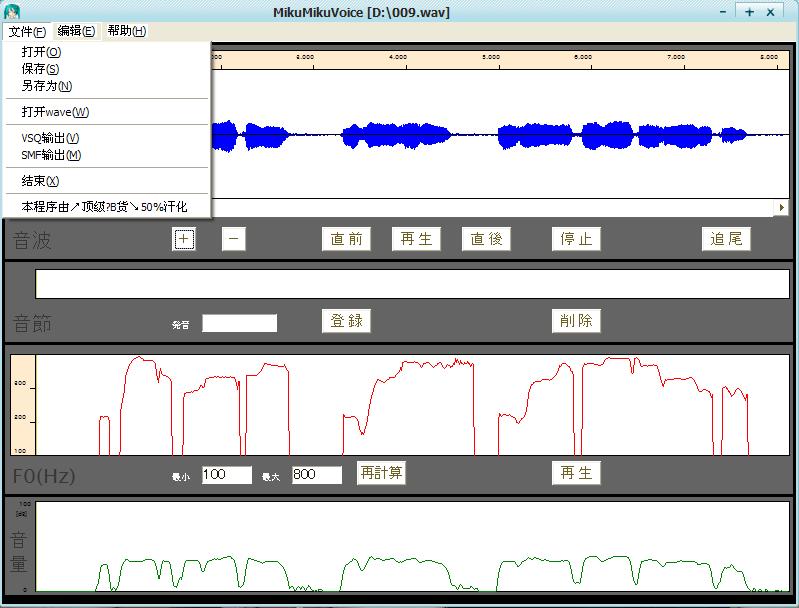Select 另存为(N) menu entry

tap(107, 86)
